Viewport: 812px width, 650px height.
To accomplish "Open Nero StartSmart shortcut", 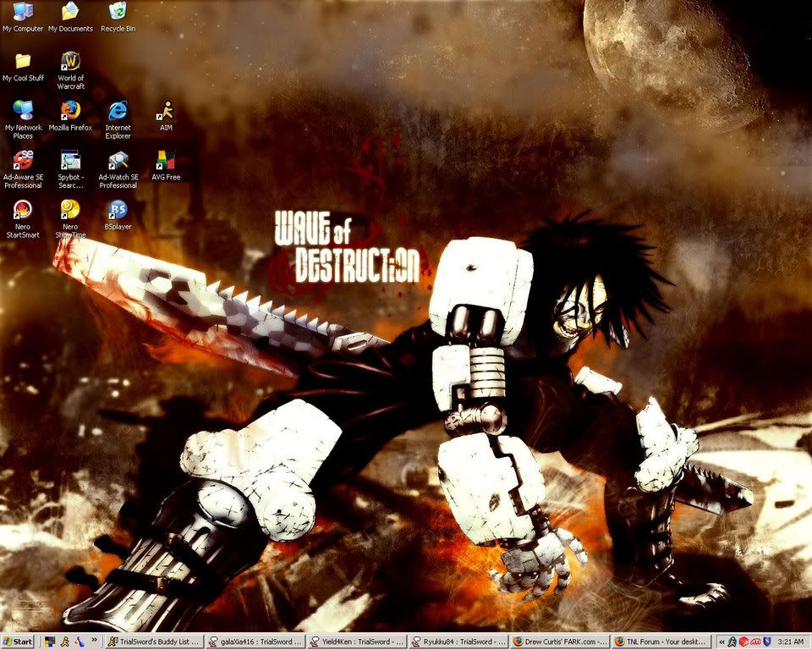I will click(23, 218).
